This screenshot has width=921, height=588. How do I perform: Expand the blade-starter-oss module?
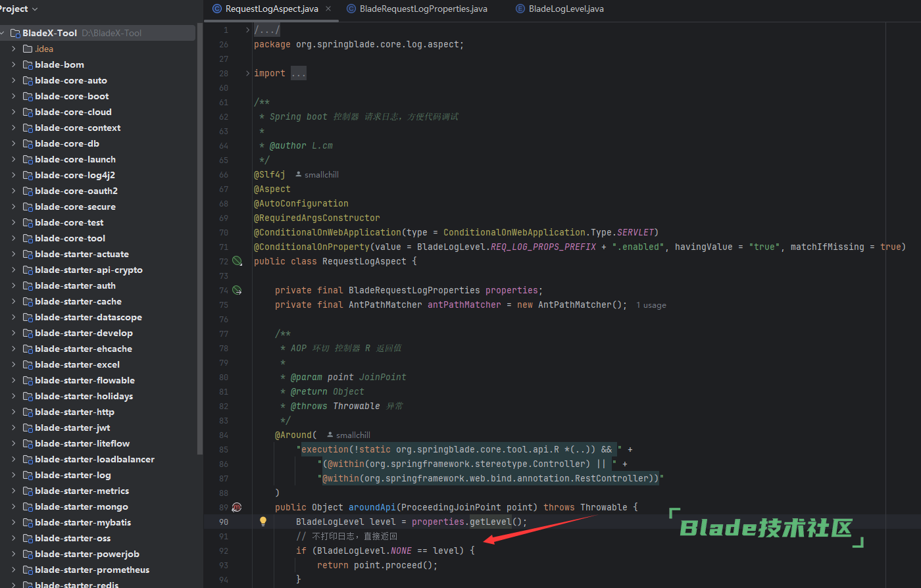pos(14,538)
